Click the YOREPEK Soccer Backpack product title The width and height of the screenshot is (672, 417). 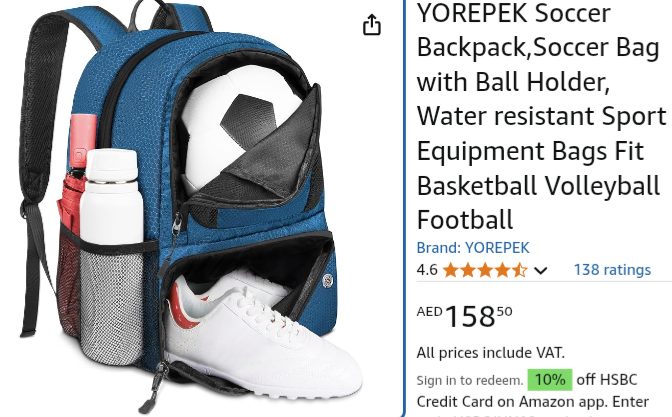(x=541, y=116)
